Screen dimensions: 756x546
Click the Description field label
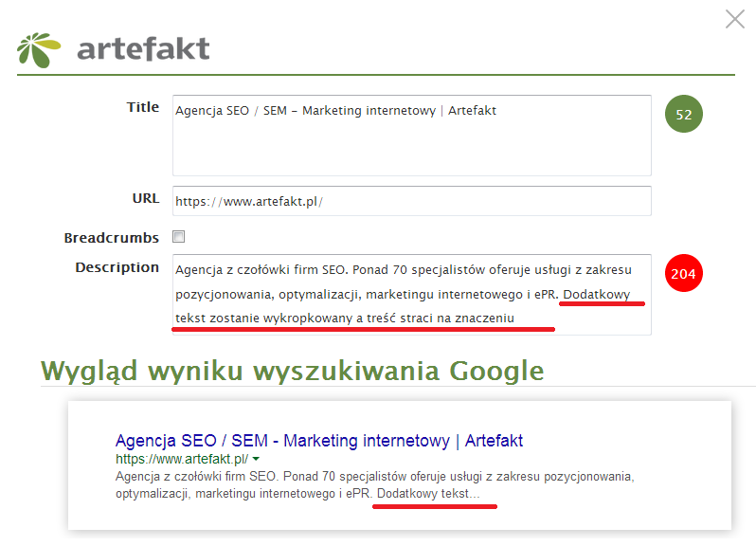117,267
